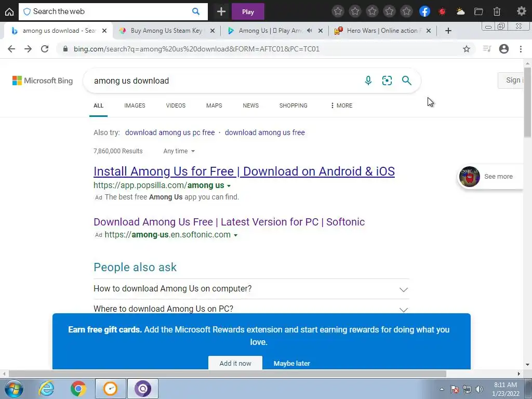The image size is (532, 399).
Task: Open visual search camera icon
Action: [387, 81]
